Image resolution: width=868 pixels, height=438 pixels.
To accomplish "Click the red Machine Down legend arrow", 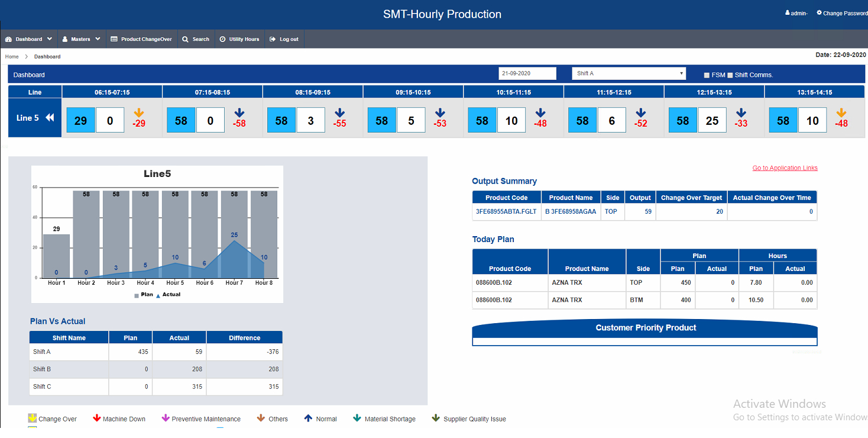I will (97, 418).
